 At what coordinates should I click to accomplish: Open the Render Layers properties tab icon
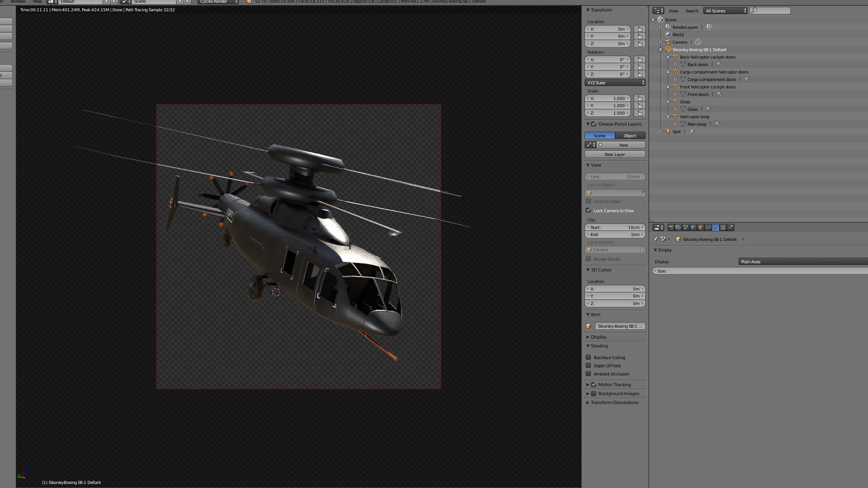pyautogui.click(x=678, y=227)
